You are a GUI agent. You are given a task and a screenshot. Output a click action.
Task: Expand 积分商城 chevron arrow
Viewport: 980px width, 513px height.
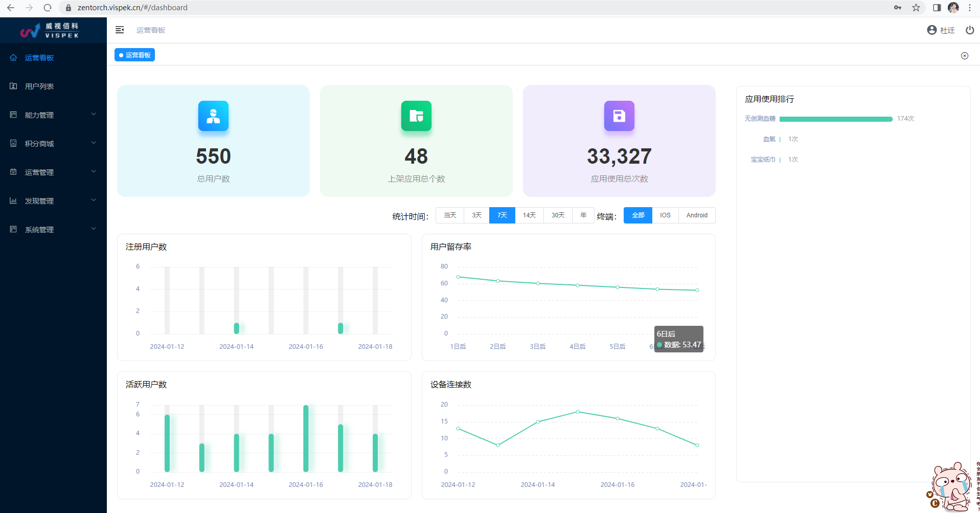point(94,143)
